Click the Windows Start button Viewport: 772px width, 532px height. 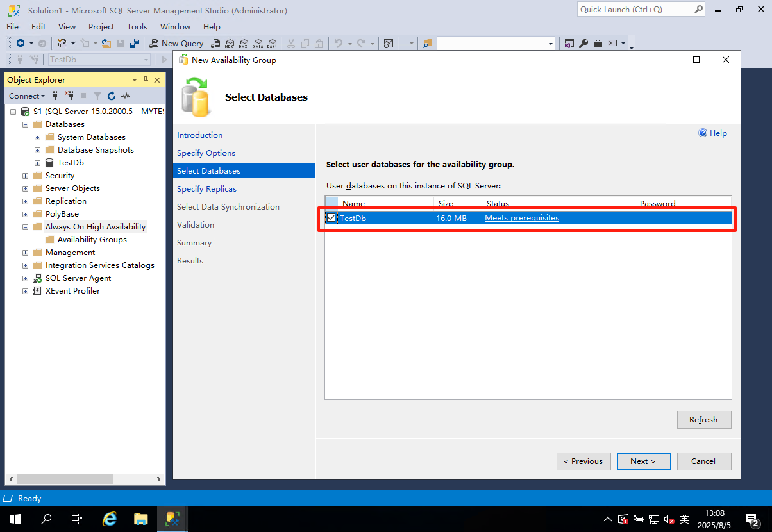click(x=15, y=519)
